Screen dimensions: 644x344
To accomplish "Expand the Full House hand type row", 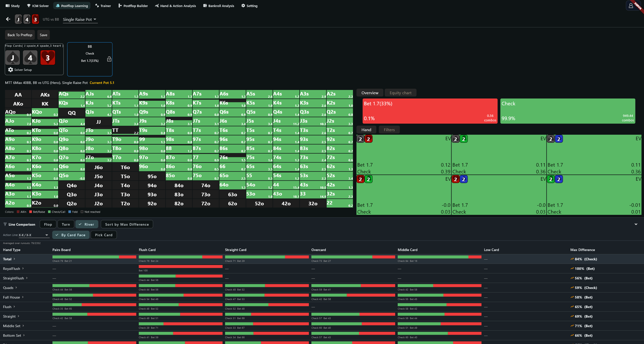I will click(x=13, y=297).
